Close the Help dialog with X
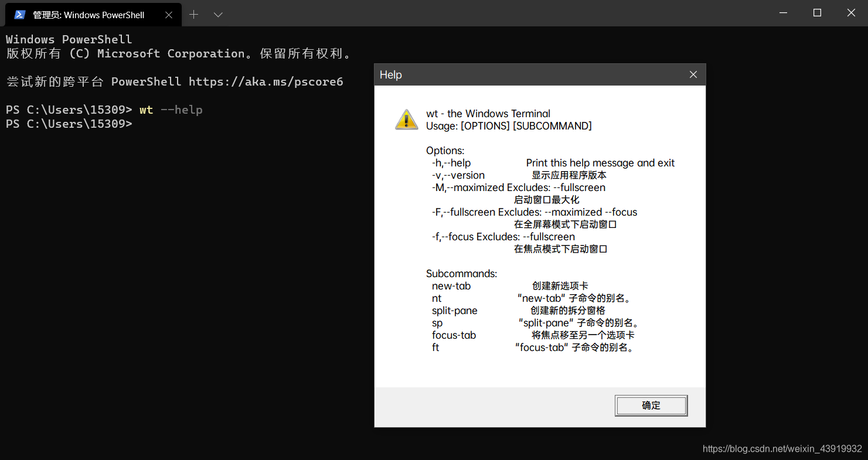 pos(693,75)
